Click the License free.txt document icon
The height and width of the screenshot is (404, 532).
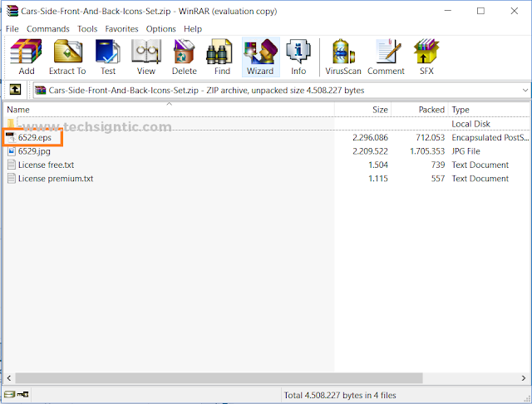(x=11, y=165)
